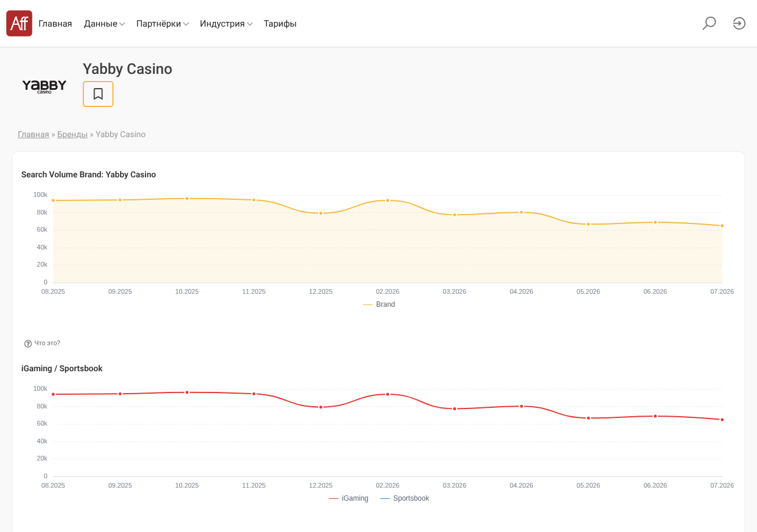Click the 'Что это?' help link
The width and height of the screenshot is (757, 532).
point(47,343)
